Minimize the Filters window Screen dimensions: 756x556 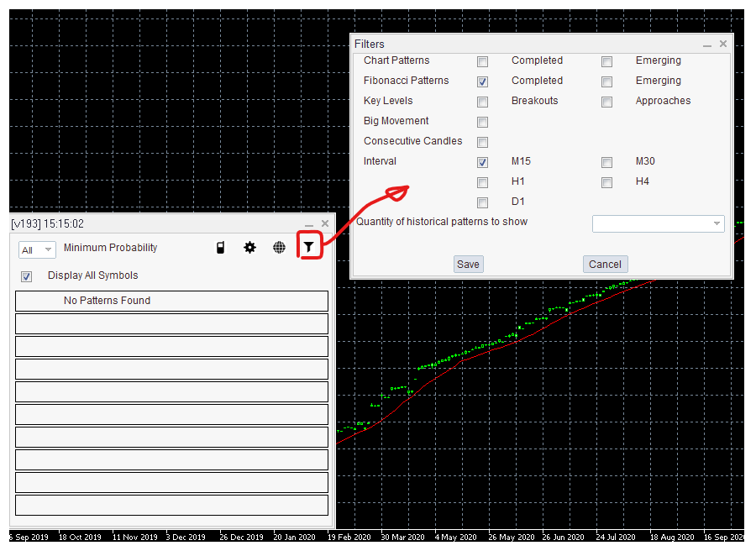click(x=707, y=45)
